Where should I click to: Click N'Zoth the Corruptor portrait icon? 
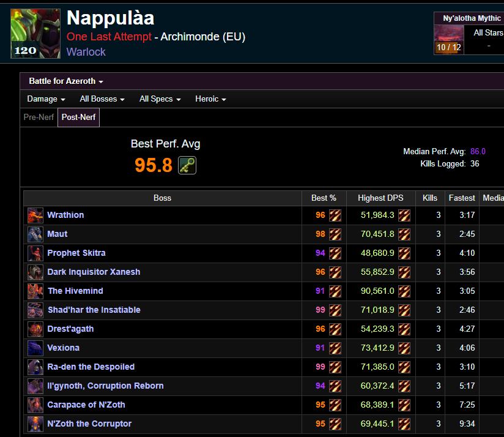point(35,424)
